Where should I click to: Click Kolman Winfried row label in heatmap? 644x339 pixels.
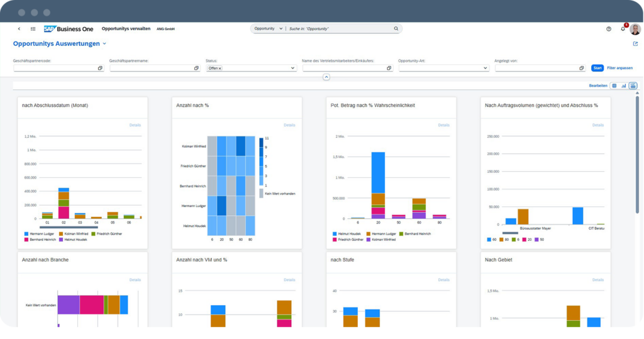coord(194,147)
